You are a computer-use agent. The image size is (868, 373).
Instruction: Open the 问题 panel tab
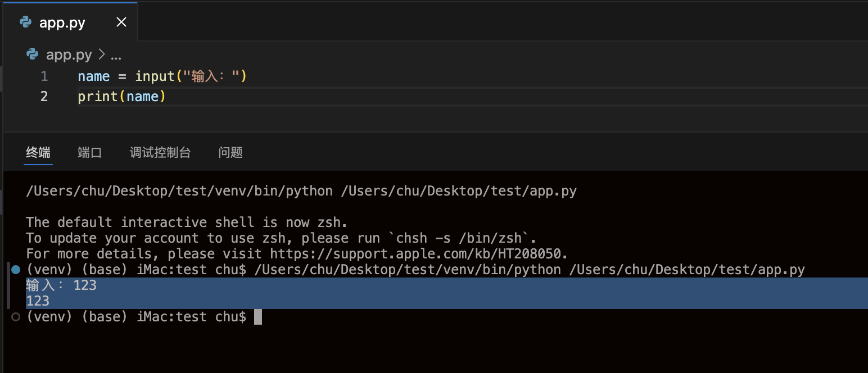[x=230, y=152]
